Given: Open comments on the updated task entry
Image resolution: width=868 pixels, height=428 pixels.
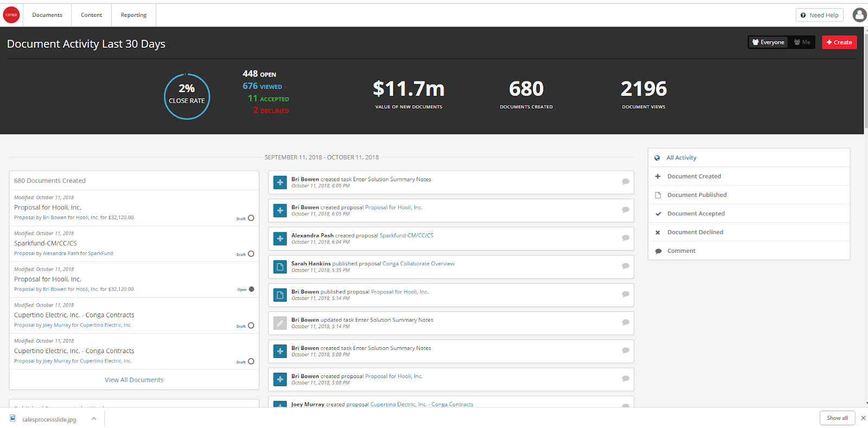Looking at the screenshot, I should click(x=626, y=323).
